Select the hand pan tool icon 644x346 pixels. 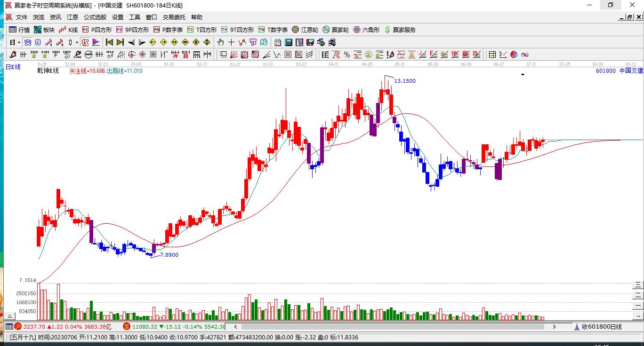(x=220, y=42)
